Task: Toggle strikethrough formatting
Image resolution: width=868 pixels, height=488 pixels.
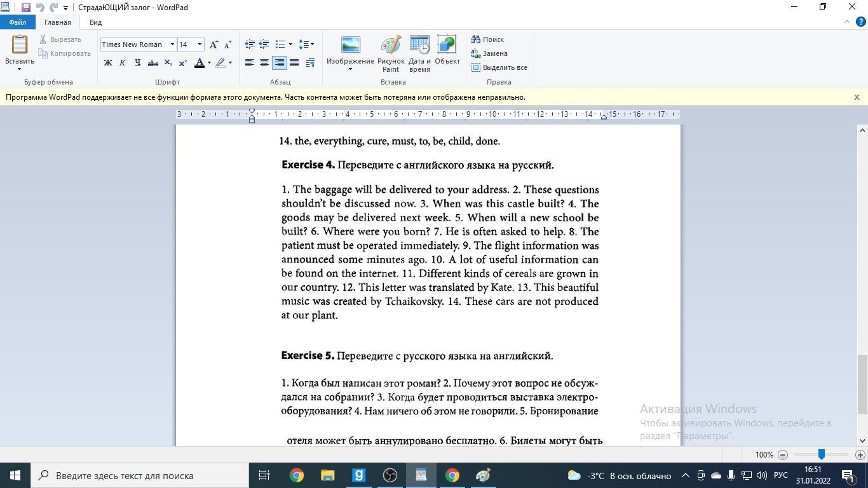Action: [153, 63]
